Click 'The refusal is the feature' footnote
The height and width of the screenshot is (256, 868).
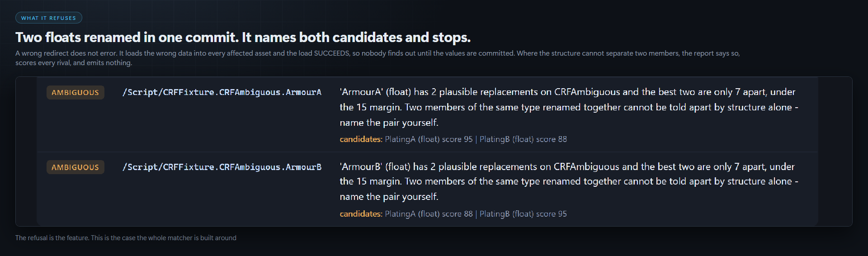coord(126,238)
